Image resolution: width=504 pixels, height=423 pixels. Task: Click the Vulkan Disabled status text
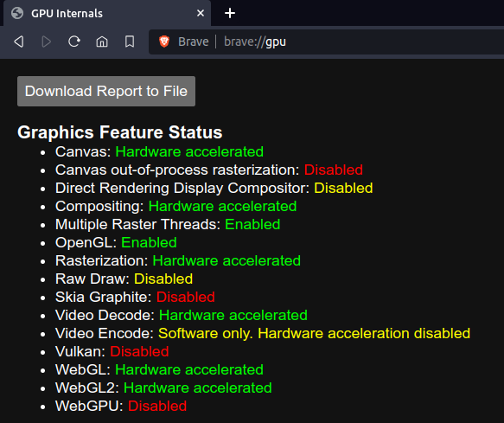pyautogui.click(x=139, y=351)
